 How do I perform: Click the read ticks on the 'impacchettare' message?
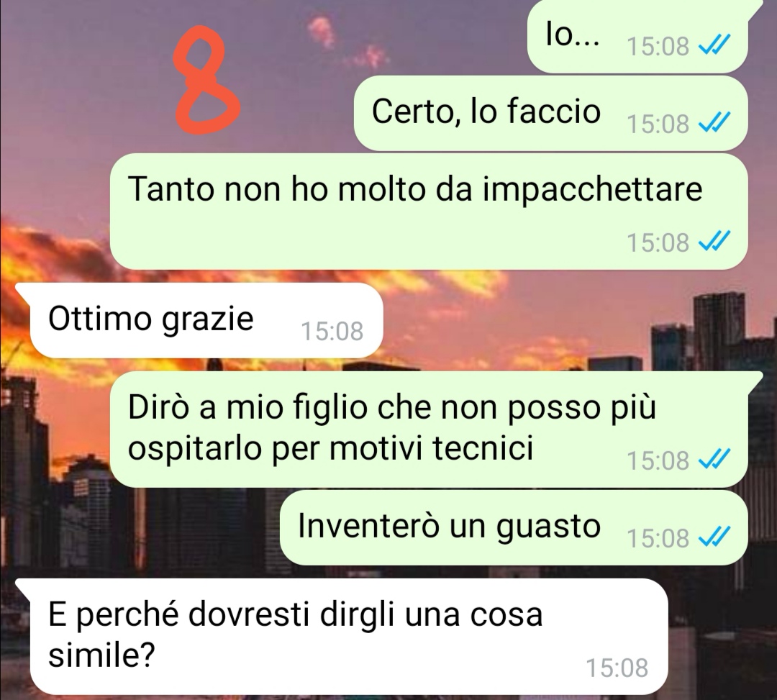[714, 242]
